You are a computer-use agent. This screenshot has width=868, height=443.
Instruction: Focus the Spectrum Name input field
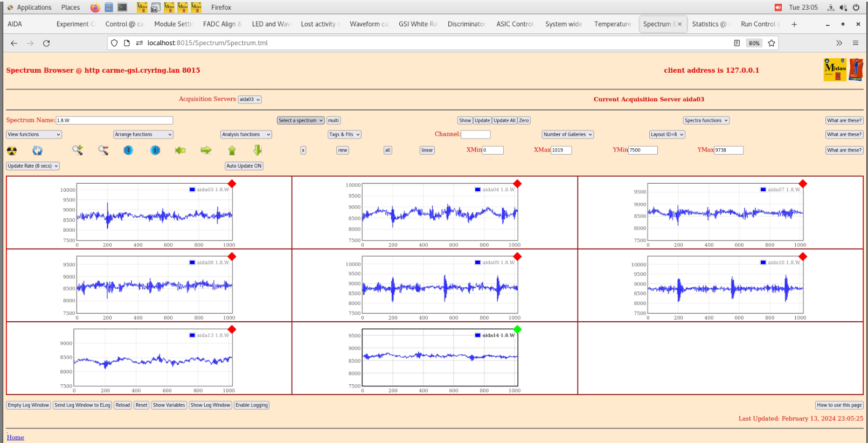point(115,121)
